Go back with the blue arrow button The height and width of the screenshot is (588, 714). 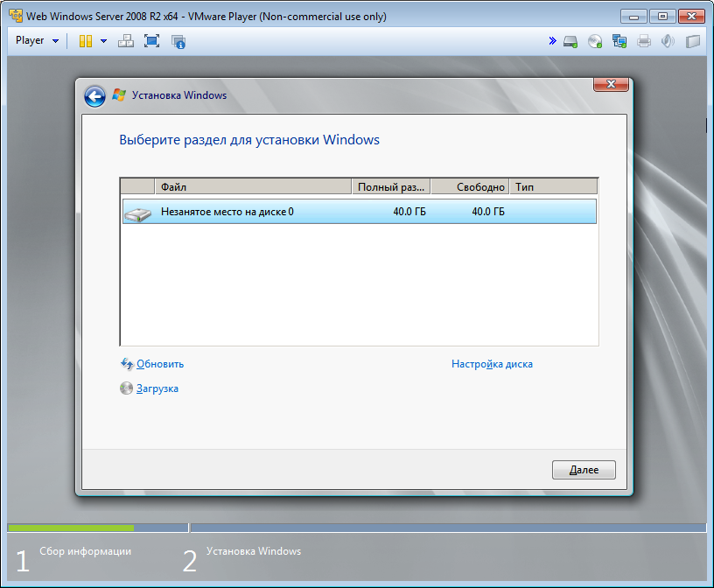tap(94, 96)
